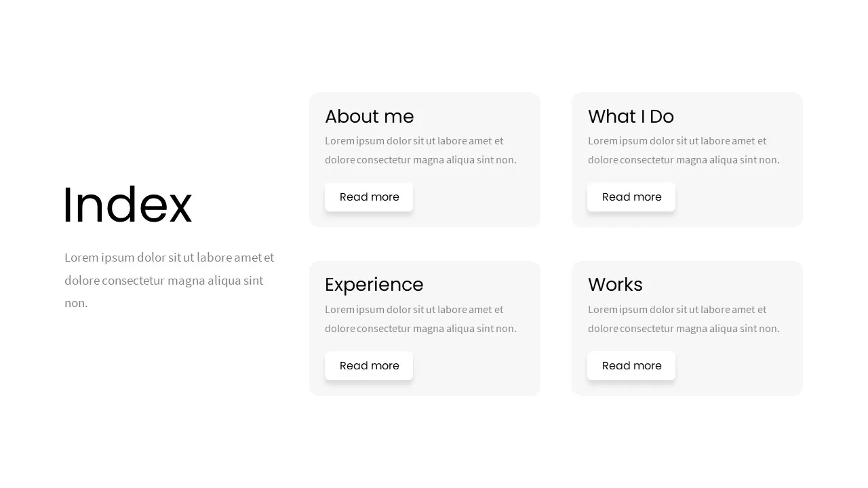This screenshot has height=488, width=868.
Task: Click description text in About me card
Action: (x=420, y=150)
